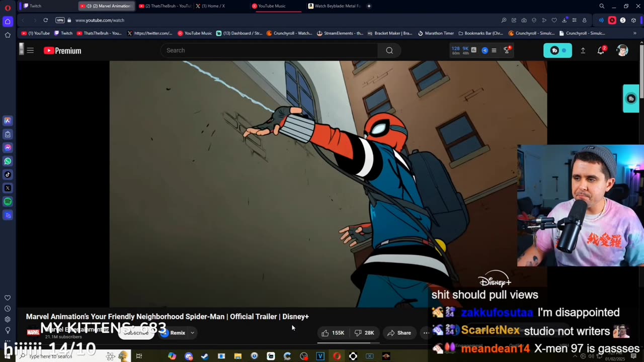Expand the Bookmarks Bar (Chrome) folder
This screenshot has height=362, width=644.
[x=480, y=33]
